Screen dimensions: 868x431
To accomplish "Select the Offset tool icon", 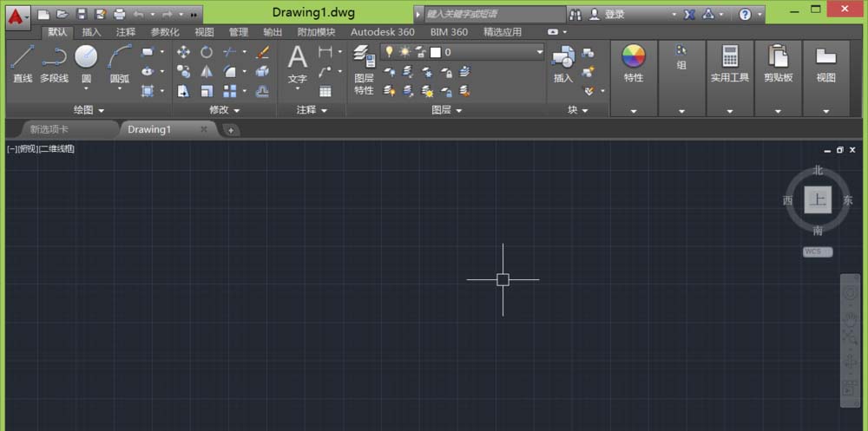I will [262, 91].
